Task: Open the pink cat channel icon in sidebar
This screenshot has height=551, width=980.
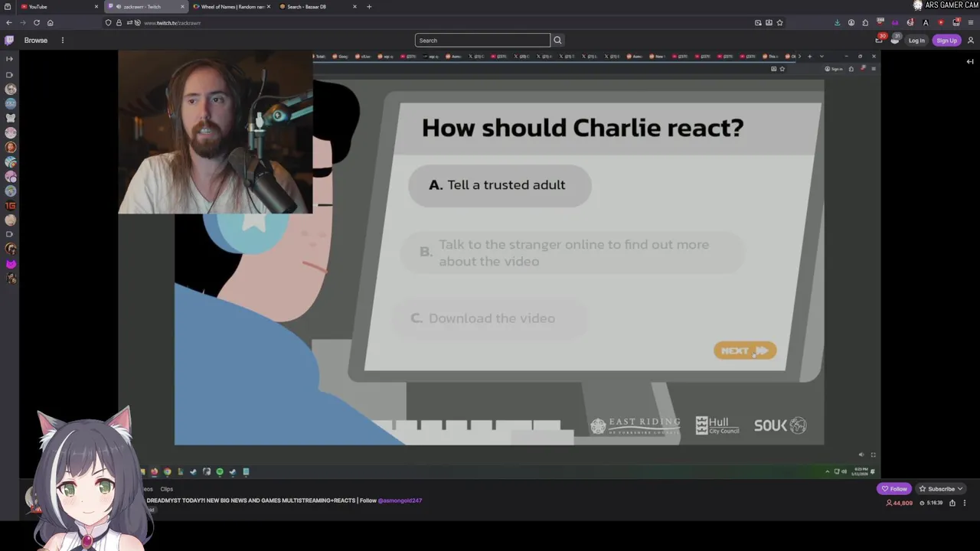Action: point(11,264)
